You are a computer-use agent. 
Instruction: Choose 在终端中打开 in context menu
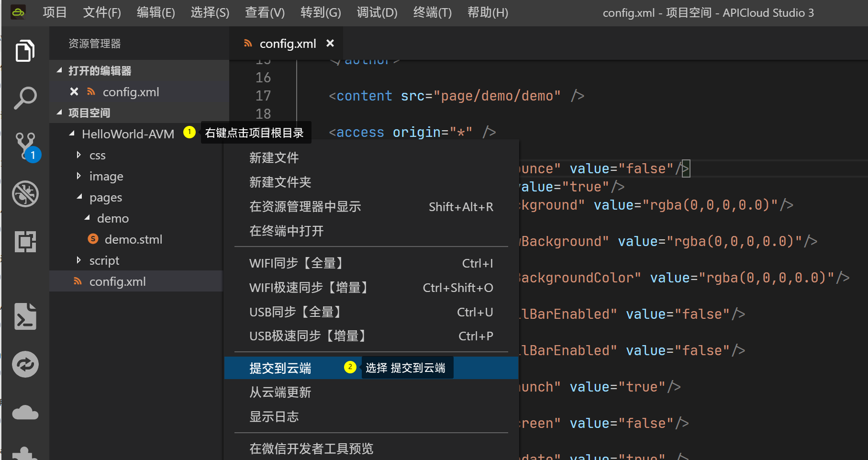(x=371, y=231)
